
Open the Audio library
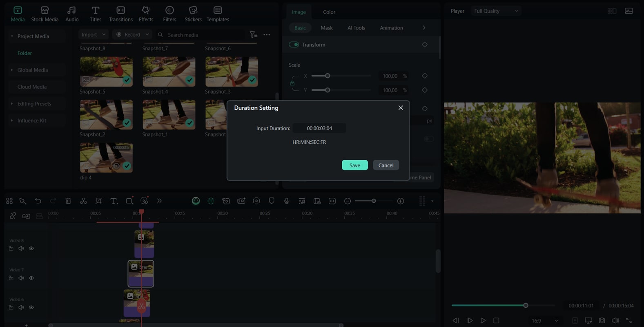72,14
